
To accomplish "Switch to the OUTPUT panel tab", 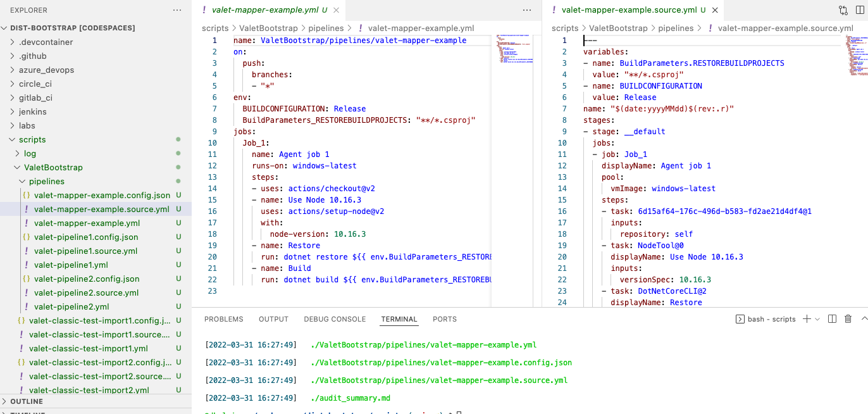I will [x=273, y=319].
